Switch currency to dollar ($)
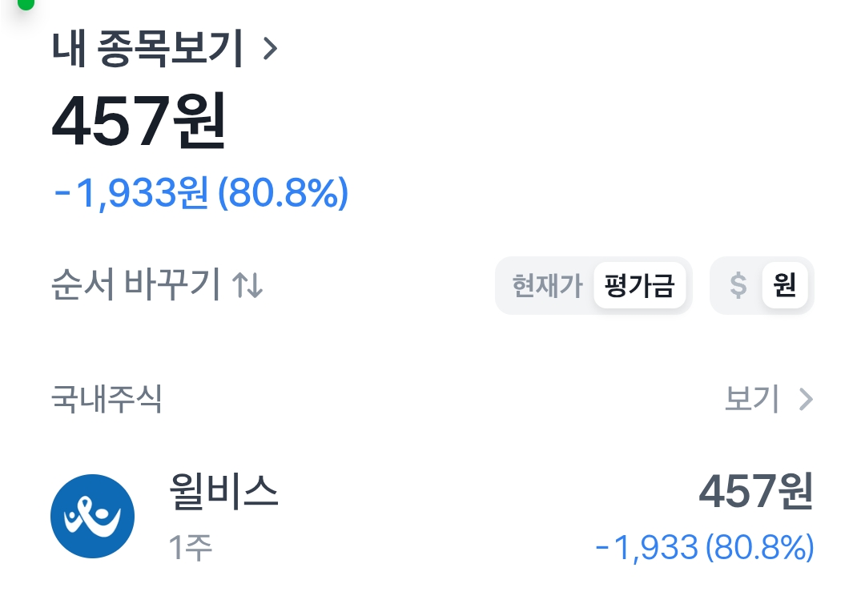Screen dimensions: 865x616 tap(738, 285)
